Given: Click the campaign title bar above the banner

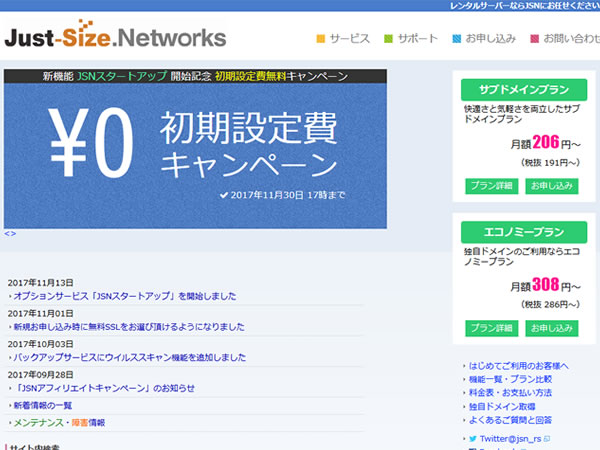Looking at the screenshot, I should coord(195,76).
